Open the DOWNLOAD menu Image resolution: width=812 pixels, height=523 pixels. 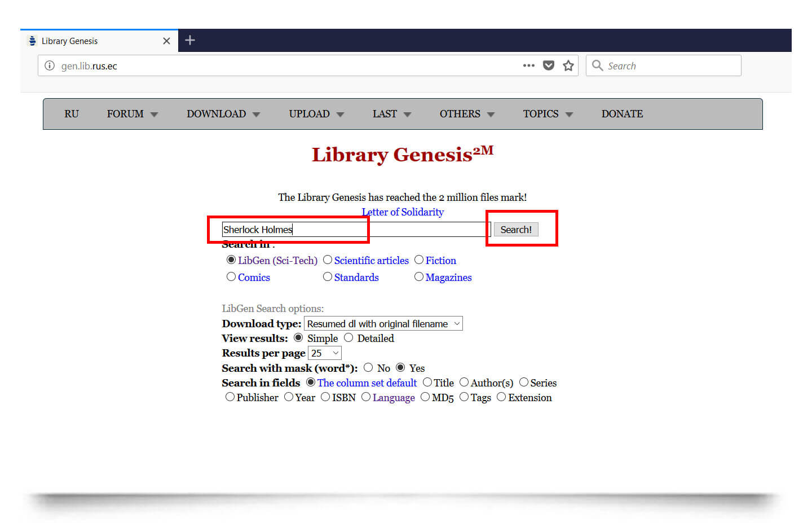(x=217, y=114)
